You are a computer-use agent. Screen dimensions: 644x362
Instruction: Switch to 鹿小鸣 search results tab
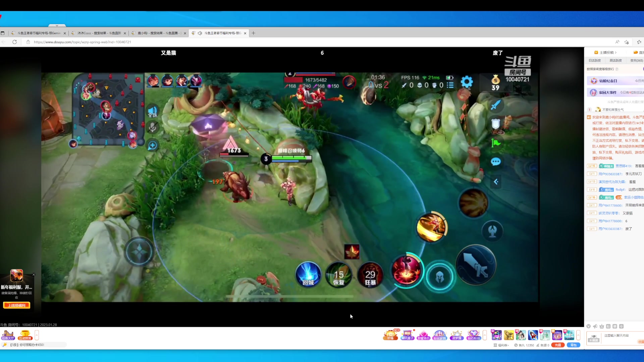159,33
